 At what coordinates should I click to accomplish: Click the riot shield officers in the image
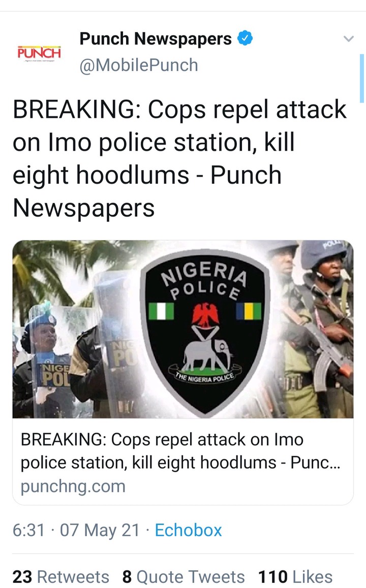(x=75, y=352)
